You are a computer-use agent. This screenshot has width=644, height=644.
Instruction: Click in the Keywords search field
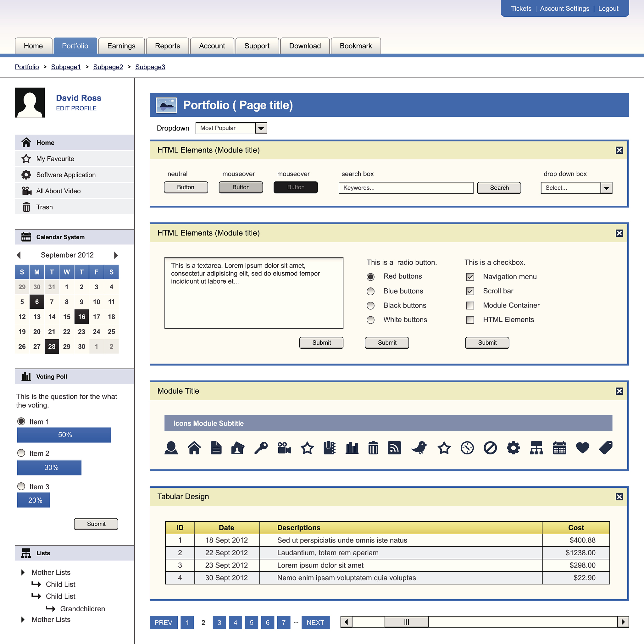coord(406,188)
